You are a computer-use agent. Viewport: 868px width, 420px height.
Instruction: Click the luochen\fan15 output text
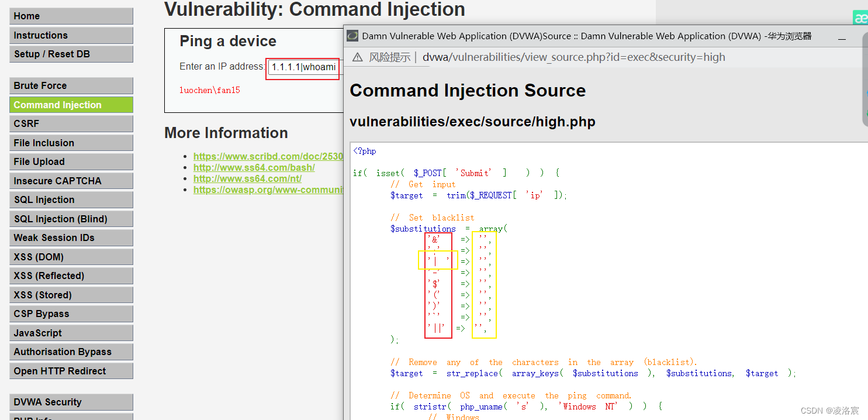click(210, 90)
